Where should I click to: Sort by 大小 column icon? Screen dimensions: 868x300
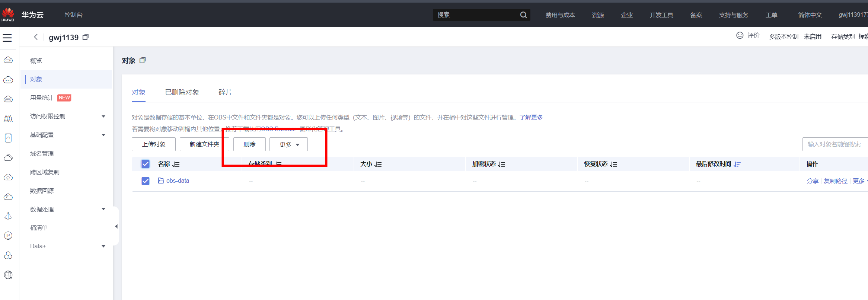[x=378, y=164]
